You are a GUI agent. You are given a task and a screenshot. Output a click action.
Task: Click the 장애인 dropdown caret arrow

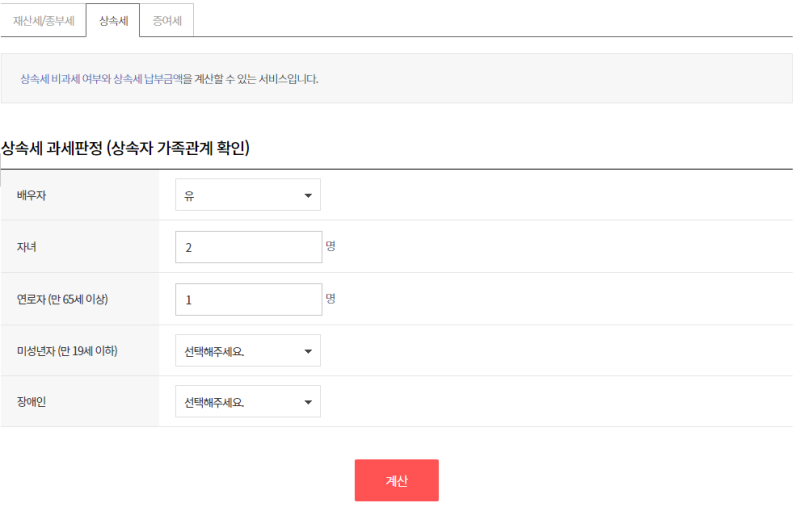click(308, 402)
